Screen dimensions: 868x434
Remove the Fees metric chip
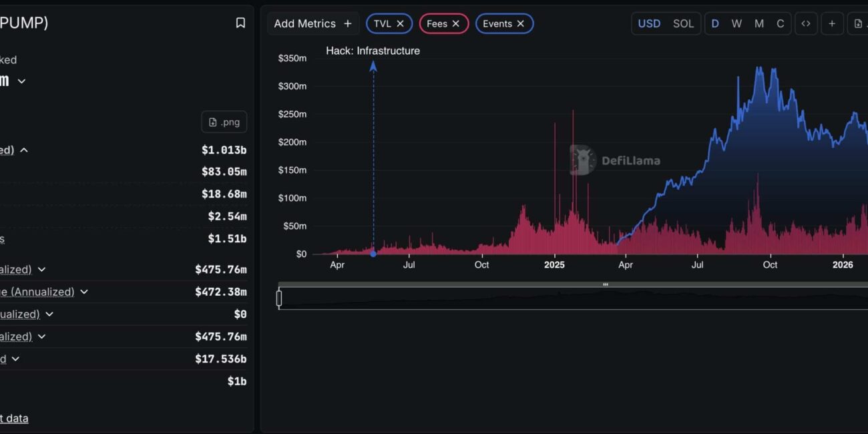click(456, 23)
